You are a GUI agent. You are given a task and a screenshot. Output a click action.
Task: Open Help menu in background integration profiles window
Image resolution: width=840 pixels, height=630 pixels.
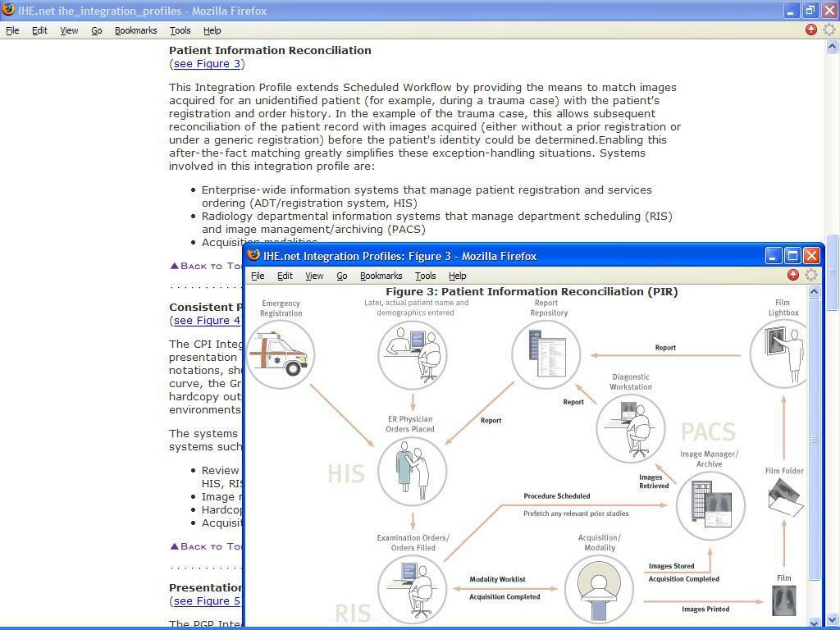[212, 30]
